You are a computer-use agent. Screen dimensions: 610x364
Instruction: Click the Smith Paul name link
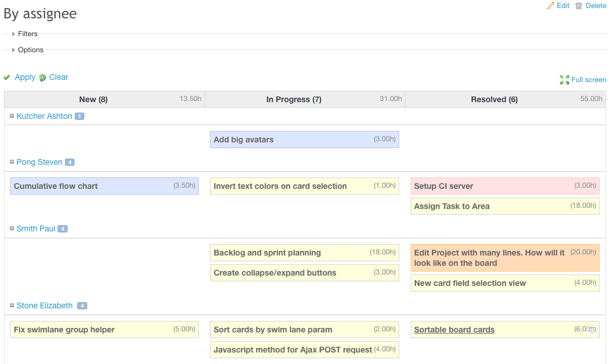click(36, 229)
